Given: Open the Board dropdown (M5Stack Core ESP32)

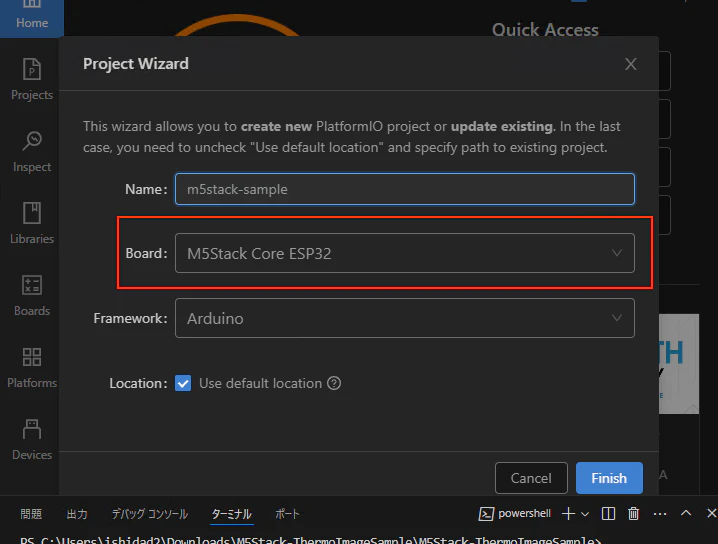Looking at the screenshot, I should click(x=405, y=253).
